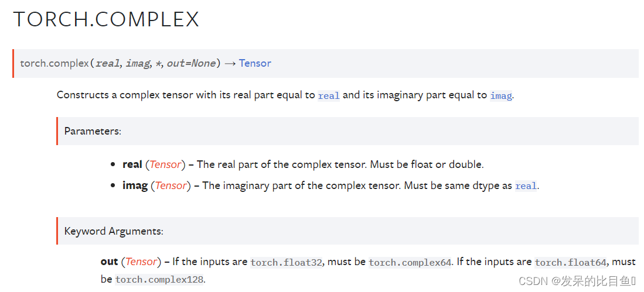The image size is (644, 292).
Task: Open the red Tensor link beside the out argument
Action: [x=141, y=262]
